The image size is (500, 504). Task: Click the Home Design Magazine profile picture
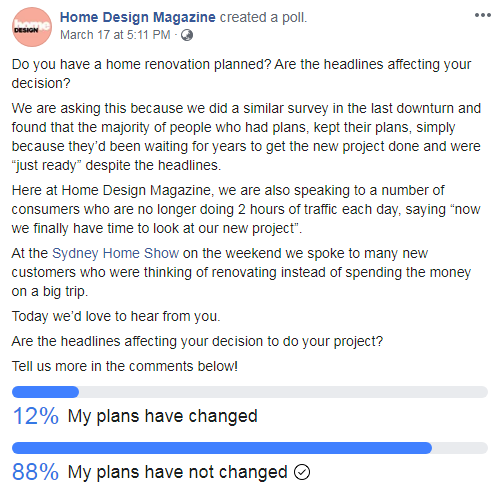[x=32, y=27]
